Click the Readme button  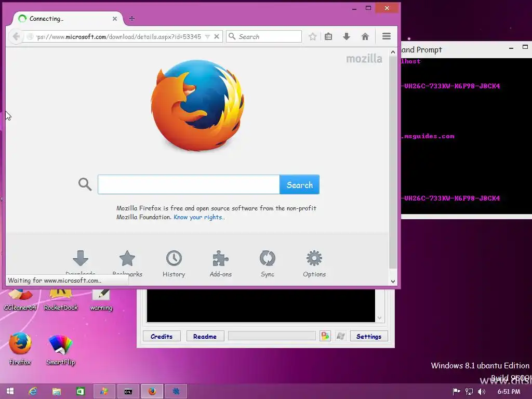click(205, 336)
